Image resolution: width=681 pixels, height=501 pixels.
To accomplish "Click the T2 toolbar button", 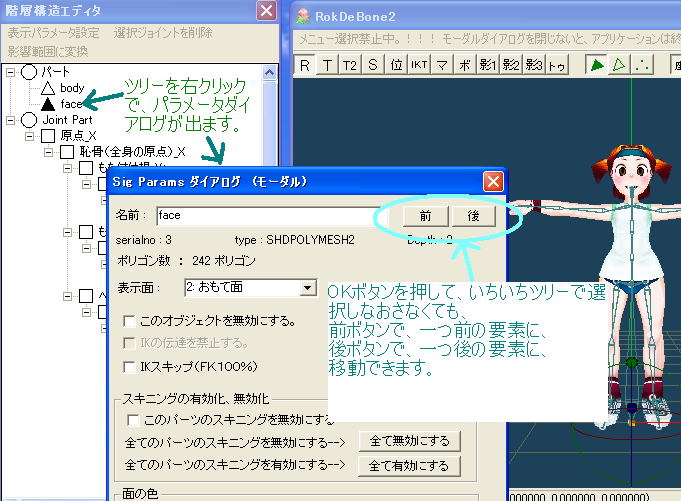I will point(349,66).
